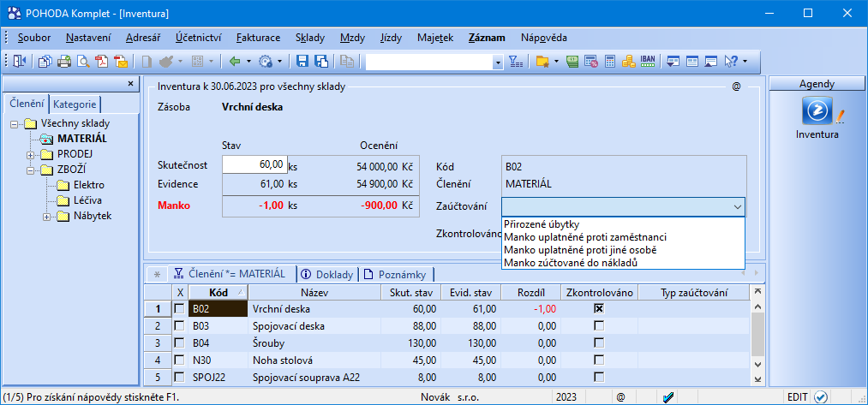
Task: Open print preview magnifier icon
Action: (83, 62)
